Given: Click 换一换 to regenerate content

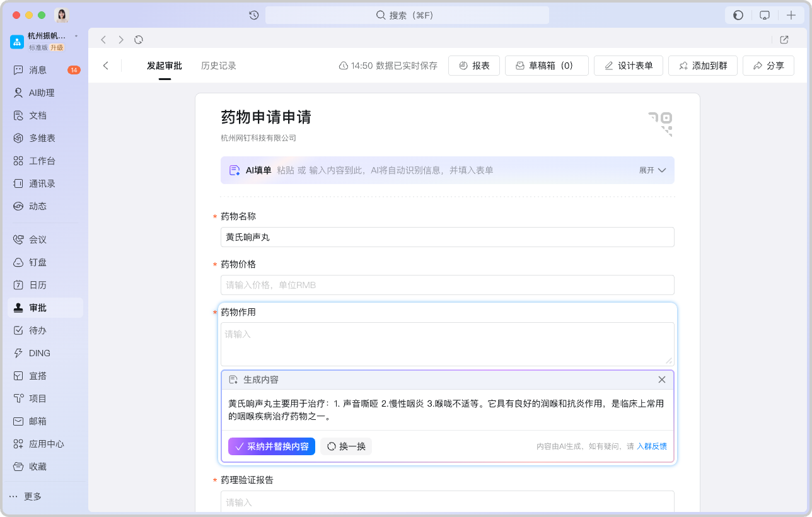Looking at the screenshot, I should (346, 446).
